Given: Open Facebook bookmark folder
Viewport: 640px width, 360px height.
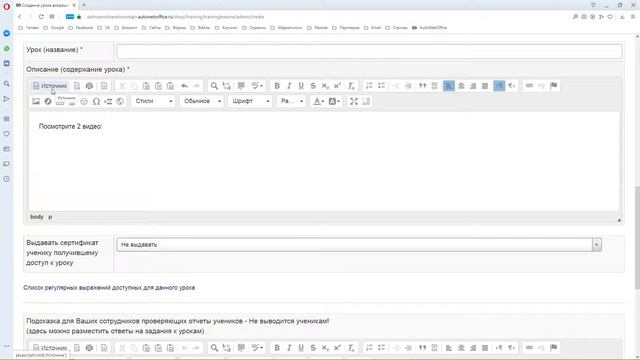Looking at the screenshot, I should (x=80, y=28).
